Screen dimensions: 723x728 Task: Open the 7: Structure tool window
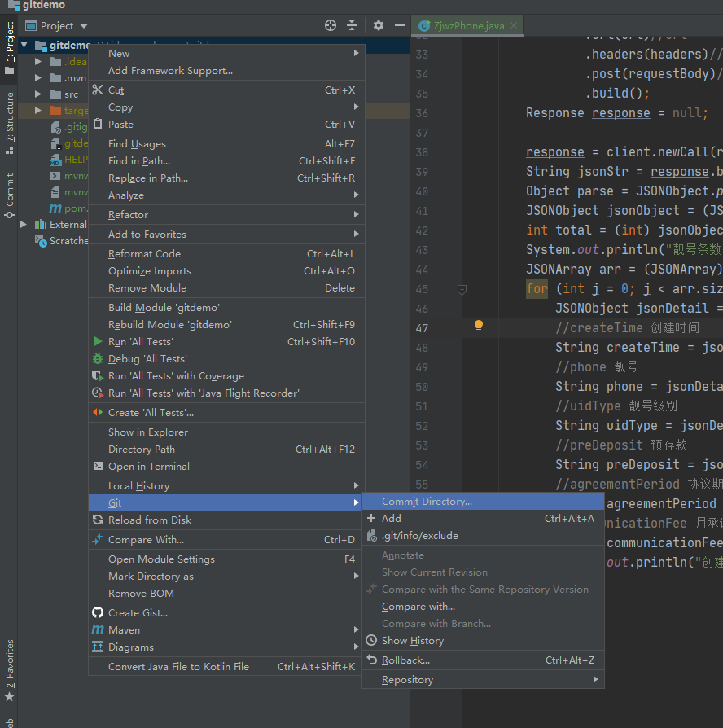coord(9,123)
